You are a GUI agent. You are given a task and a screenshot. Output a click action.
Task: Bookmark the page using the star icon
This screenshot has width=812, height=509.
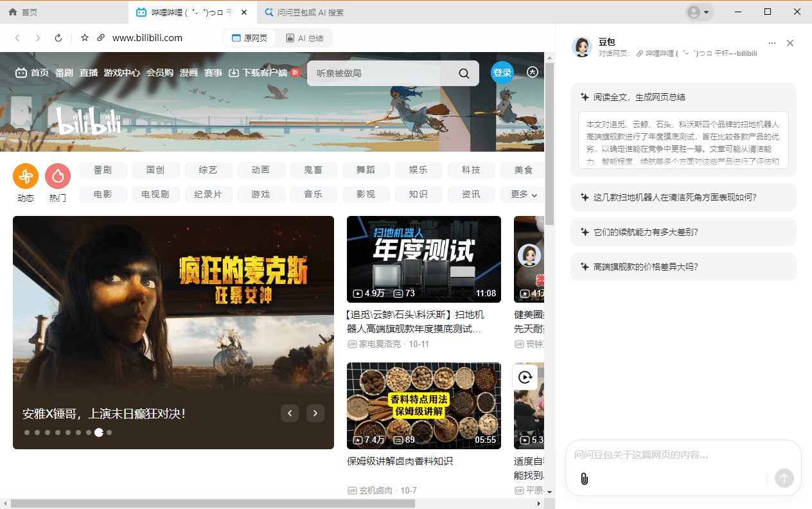[84, 37]
